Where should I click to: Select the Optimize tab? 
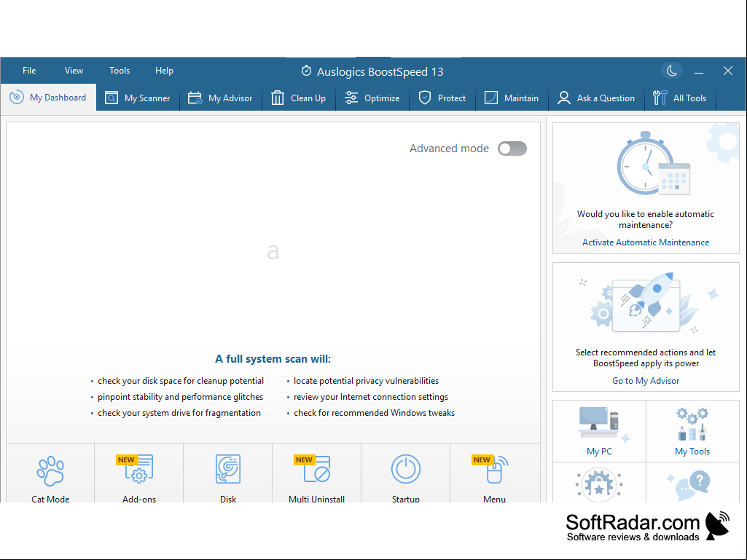click(x=372, y=98)
